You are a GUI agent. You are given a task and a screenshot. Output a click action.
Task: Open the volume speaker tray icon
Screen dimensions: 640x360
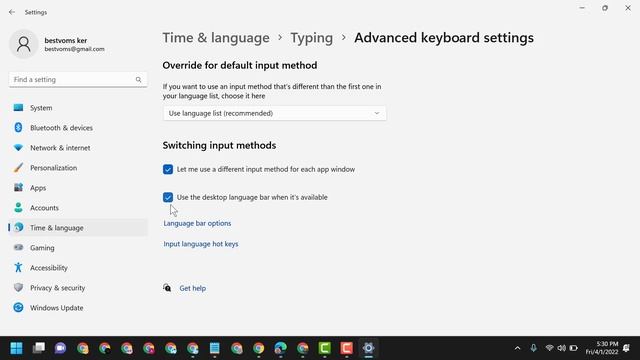coord(562,348)
